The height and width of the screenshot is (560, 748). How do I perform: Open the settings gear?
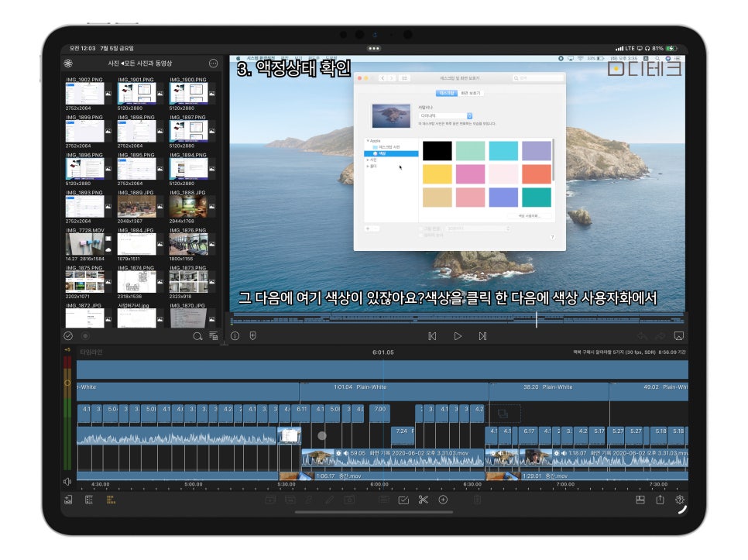[x=680, y=500]
